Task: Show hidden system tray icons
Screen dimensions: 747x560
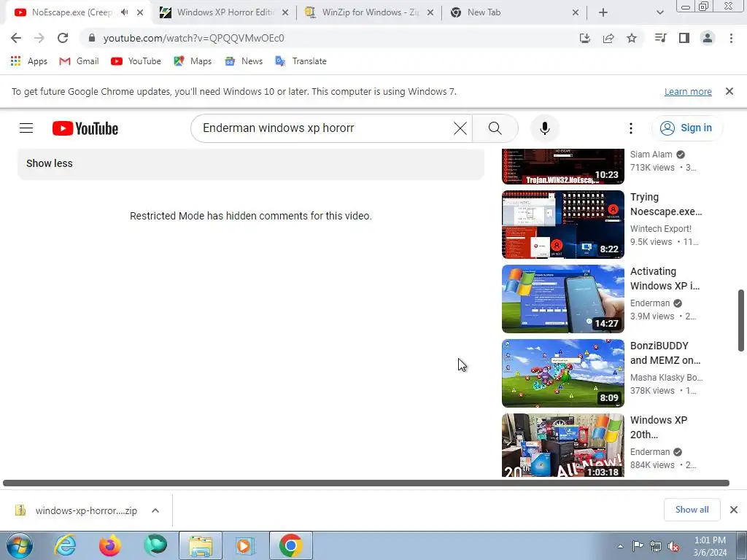Action: coord(620,546)
